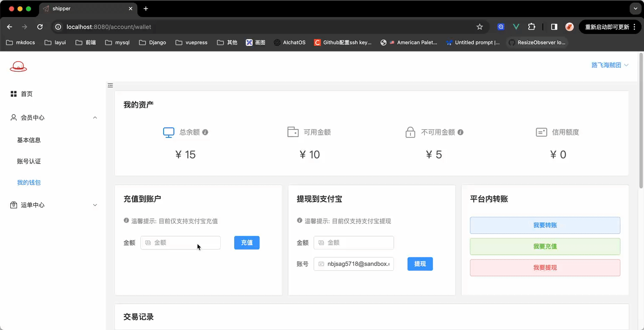Go to 基本信息 in the sidebar

pos(29,140)
